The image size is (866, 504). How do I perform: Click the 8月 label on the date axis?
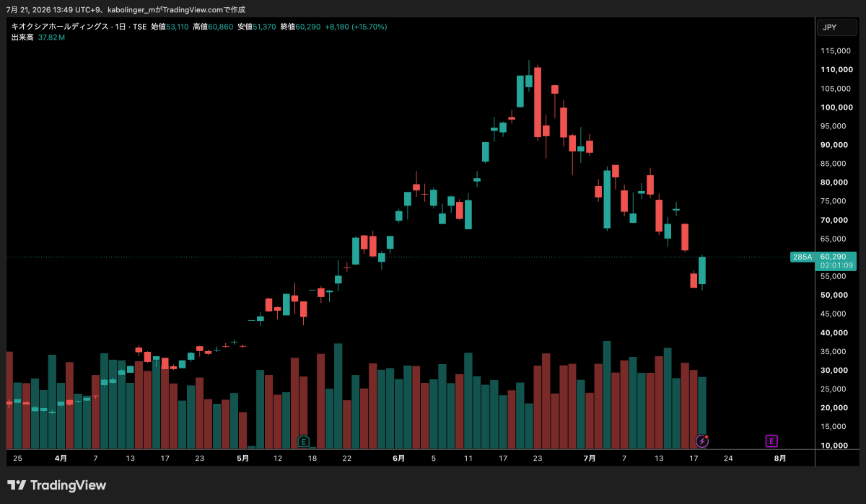780,458
